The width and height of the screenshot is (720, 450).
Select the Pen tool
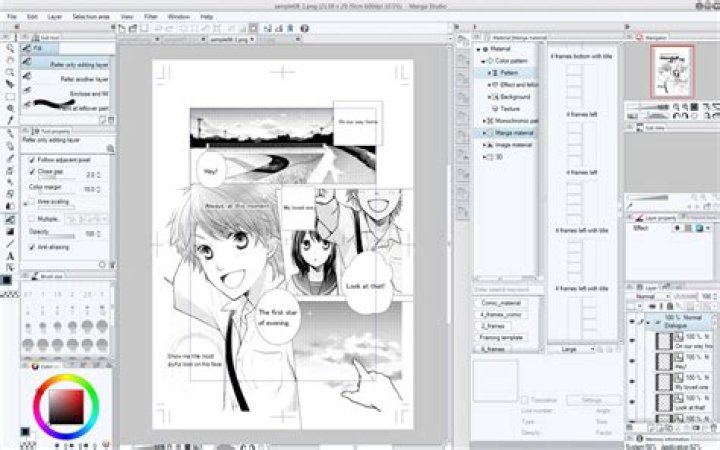click(x=10, y=134)
